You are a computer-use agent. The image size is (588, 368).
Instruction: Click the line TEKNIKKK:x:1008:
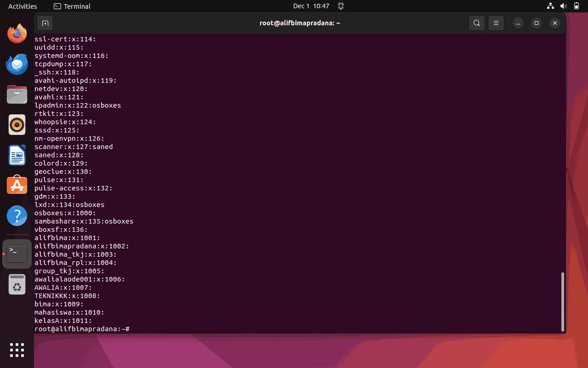click(x=68, y=296)
